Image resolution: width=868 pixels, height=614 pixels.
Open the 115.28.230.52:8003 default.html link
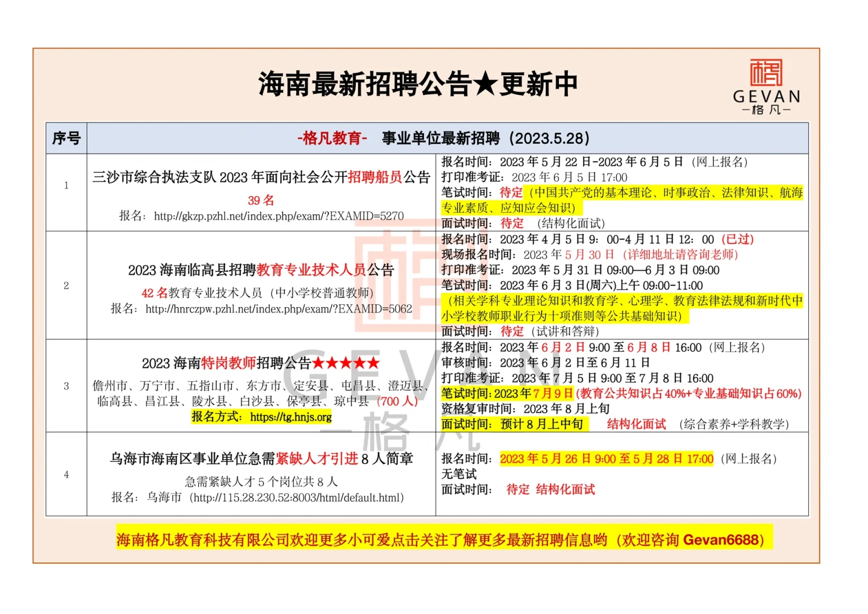297,497
